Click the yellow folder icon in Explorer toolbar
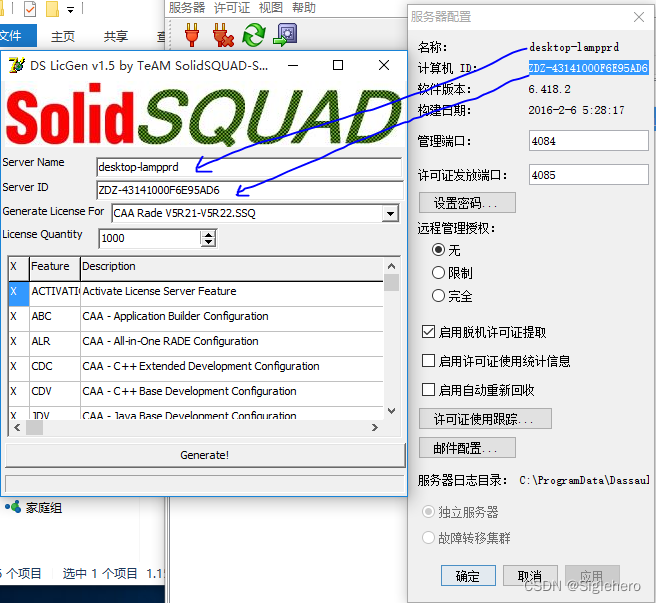The image size is (656, 603). pos(52,10)
